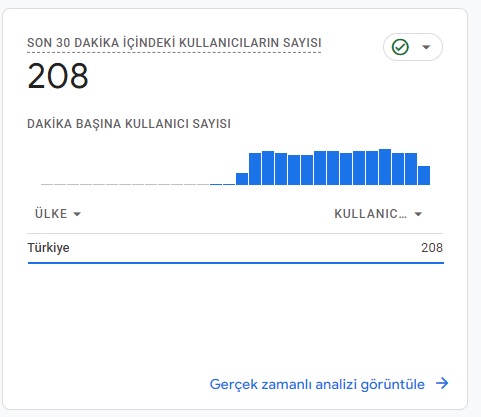The width and height of the screenshot is (481, 417).
Task: Click the large 208 users total
Action: point(58,76)
